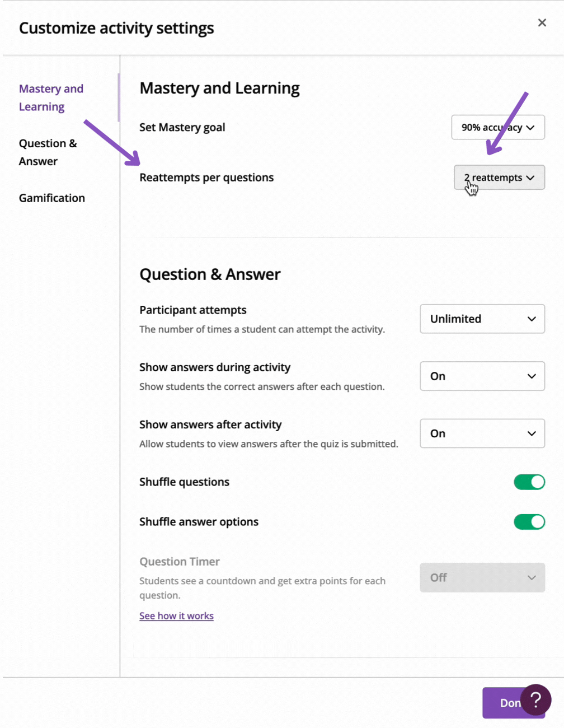Click the Customize activity settings title
The height and width of the screenshot is (728, 564).
coord(116,28)
